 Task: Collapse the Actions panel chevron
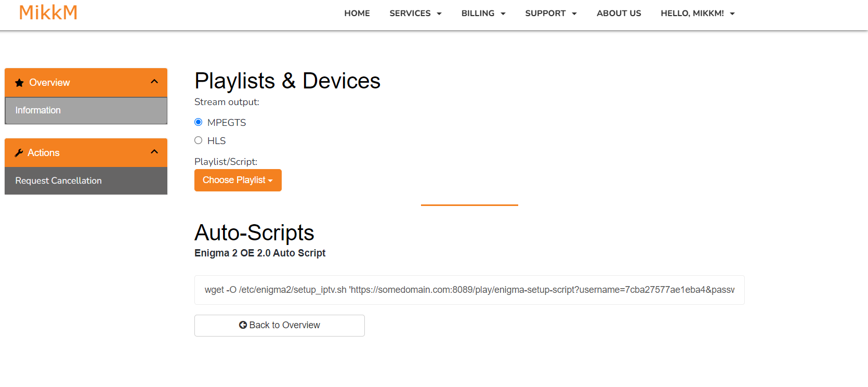154,152
